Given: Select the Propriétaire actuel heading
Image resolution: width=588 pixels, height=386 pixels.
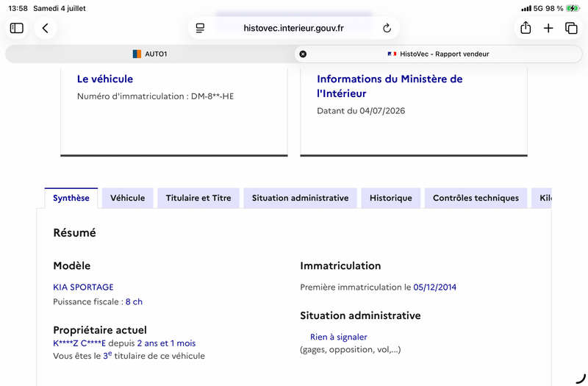Looking at the screenshot, I should coord(100,330).
